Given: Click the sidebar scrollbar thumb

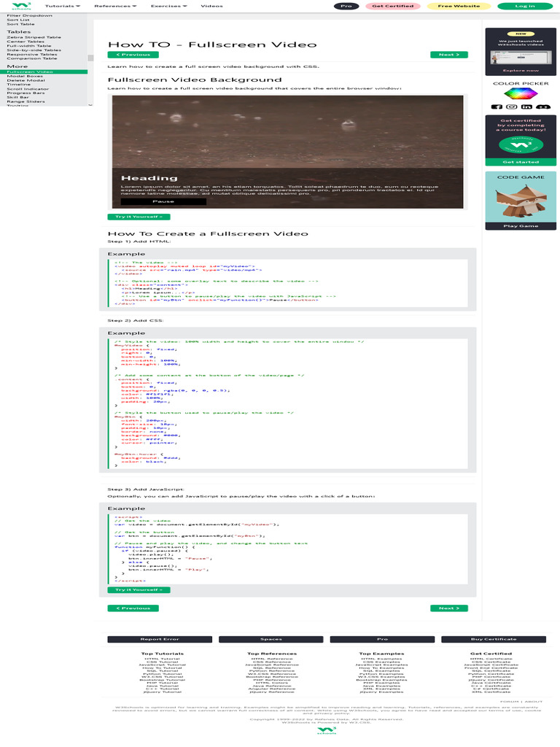Looking at the screenshot, I should click(x=90, y=58).
